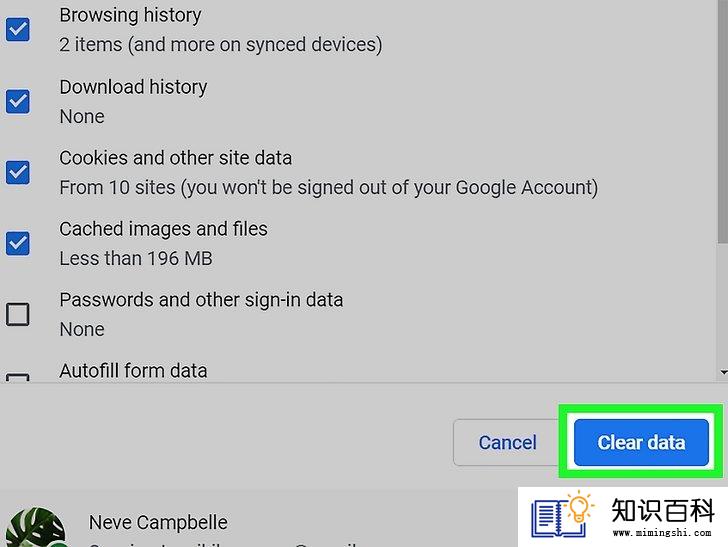Click the Neve Campbelle profile avatar
The image size is (728, 547).
[35, 527]
